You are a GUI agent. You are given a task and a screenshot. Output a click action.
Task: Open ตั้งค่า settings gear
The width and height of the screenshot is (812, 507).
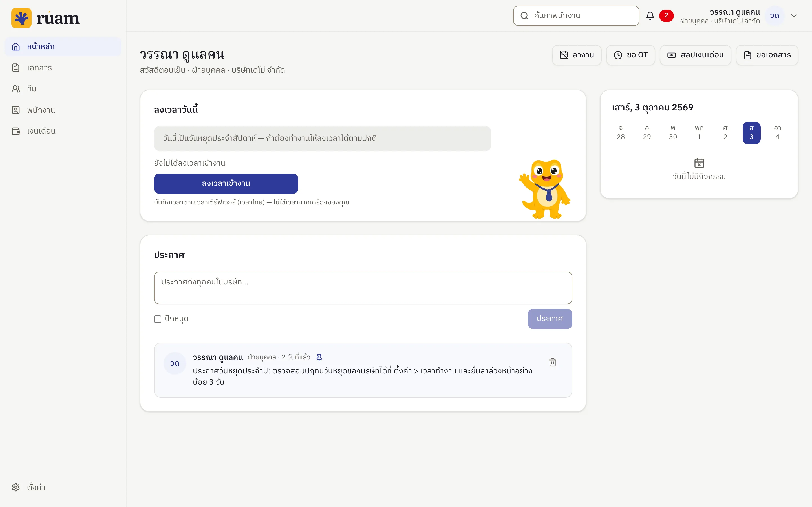click(x=16, y=487)
